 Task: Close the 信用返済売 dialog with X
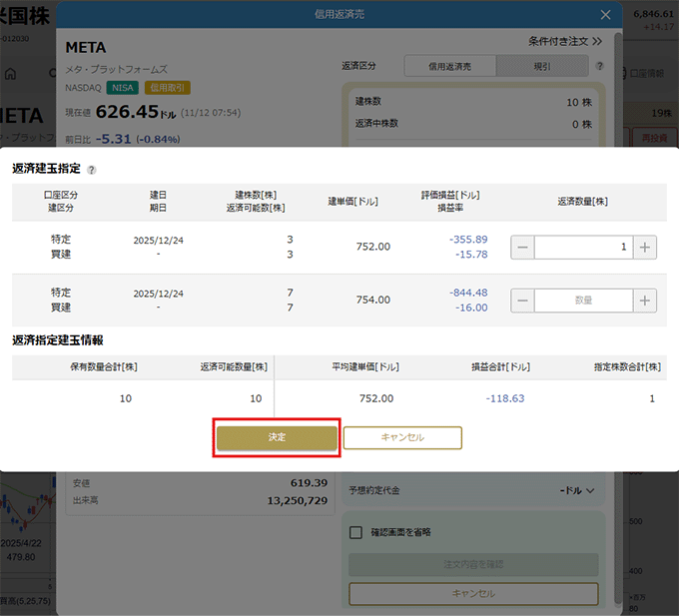click(x=605, y=15)
